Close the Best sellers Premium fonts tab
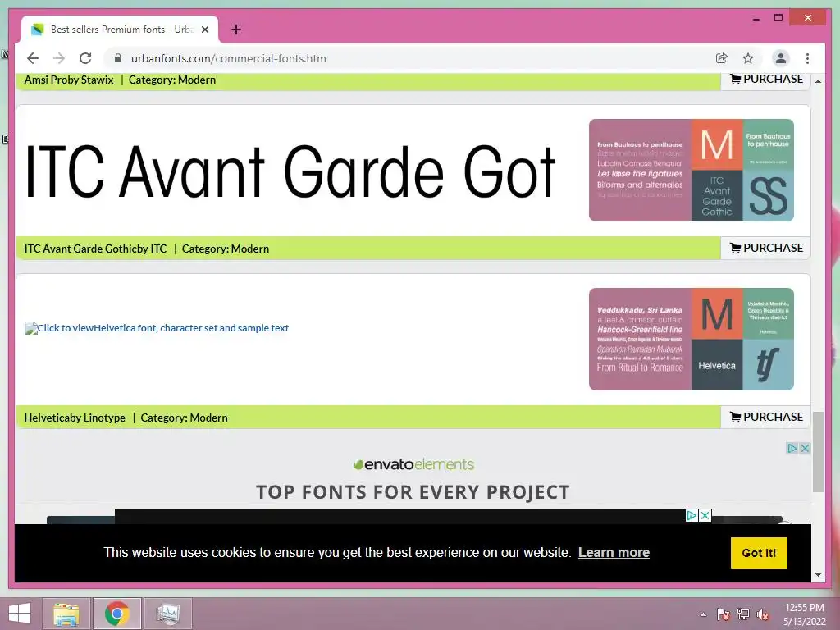 coord(204,30)
